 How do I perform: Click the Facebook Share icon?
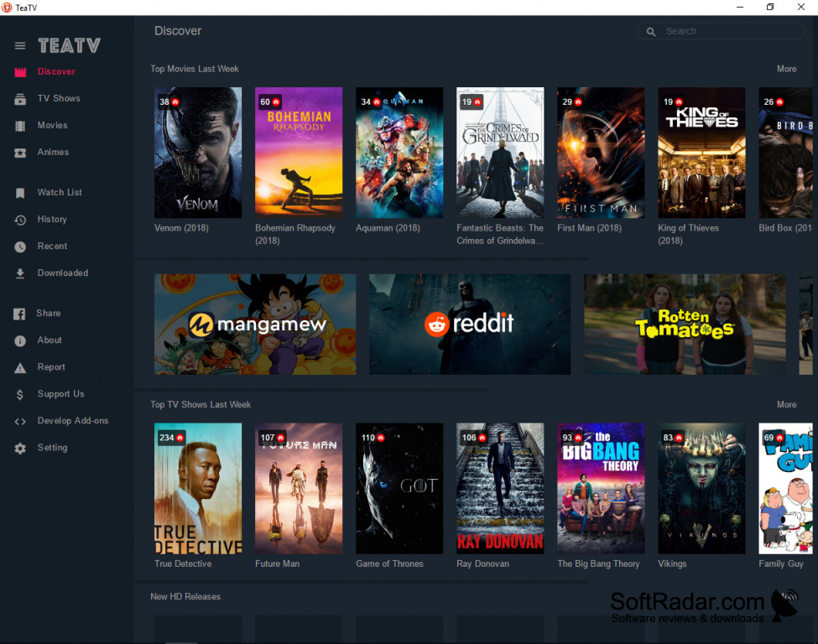(19, 314)
